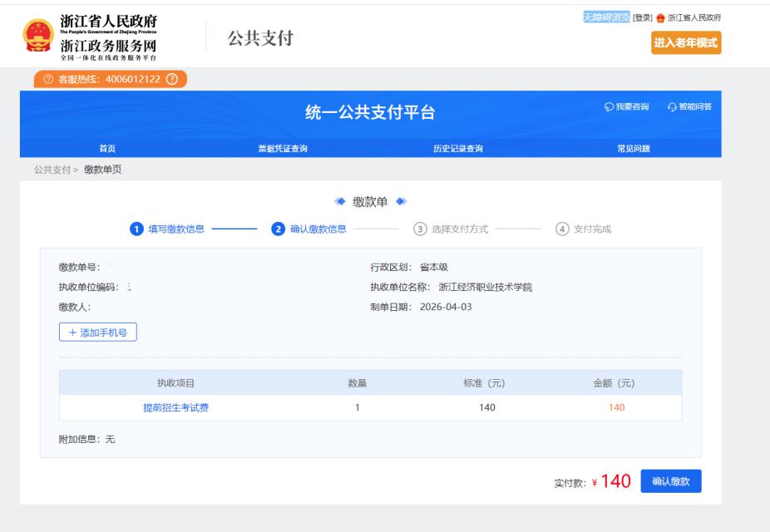Switch to elderly mode with 进入老年模式

[687, 42]
